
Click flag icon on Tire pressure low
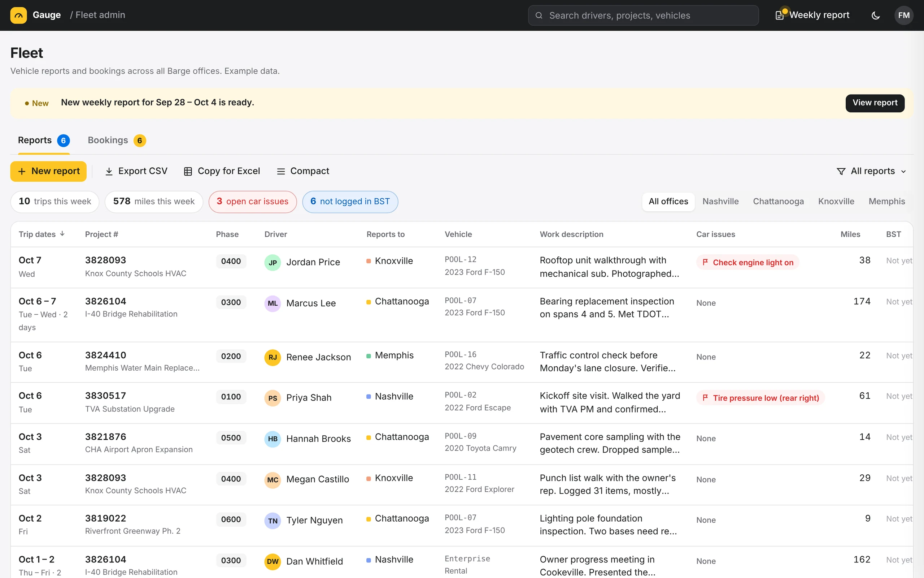coord(705,398)
